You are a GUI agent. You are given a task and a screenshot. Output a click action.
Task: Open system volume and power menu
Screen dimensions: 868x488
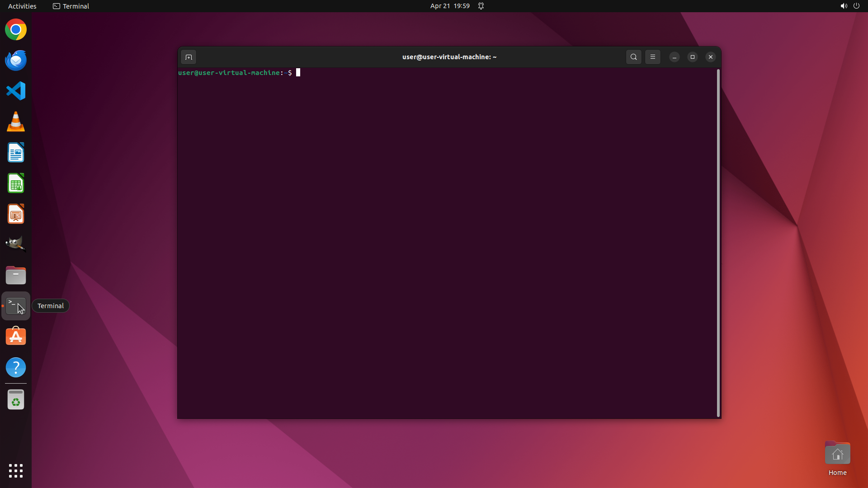849,6
